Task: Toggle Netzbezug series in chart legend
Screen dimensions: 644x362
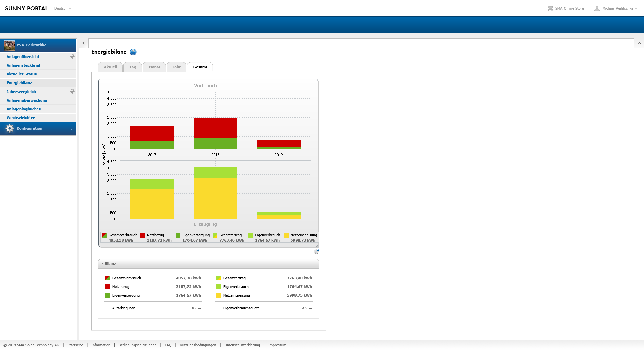Action: pos(155,235)
